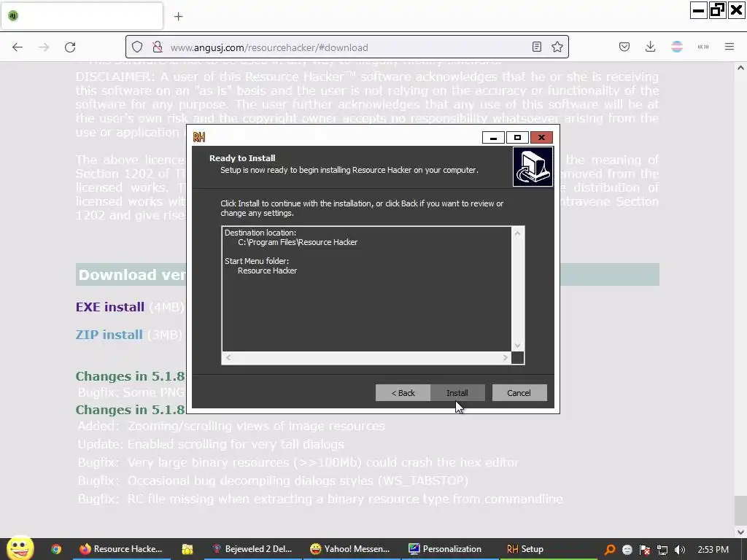Launch Chrome from the taskbar
This screenshot has height=560, width=747.
click(56, 549)
